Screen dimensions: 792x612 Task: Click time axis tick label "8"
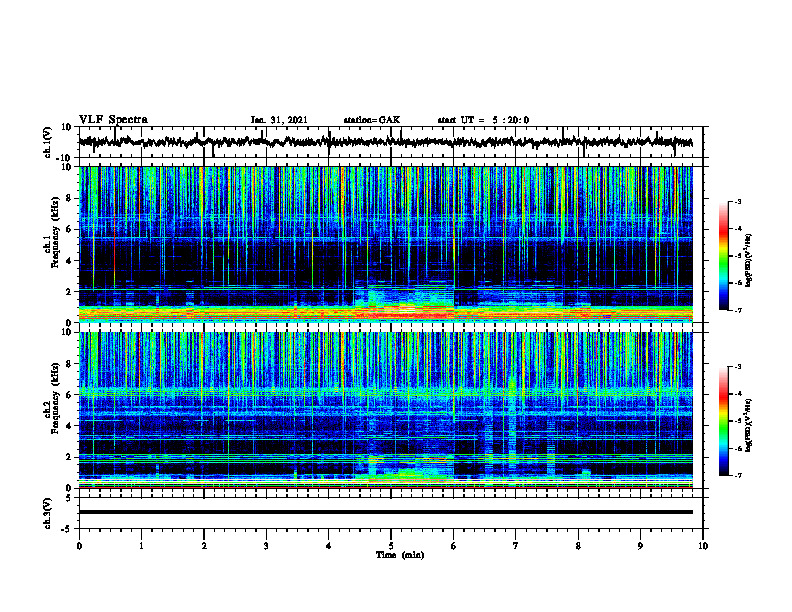pyautogui.click(x=578, y=546)
